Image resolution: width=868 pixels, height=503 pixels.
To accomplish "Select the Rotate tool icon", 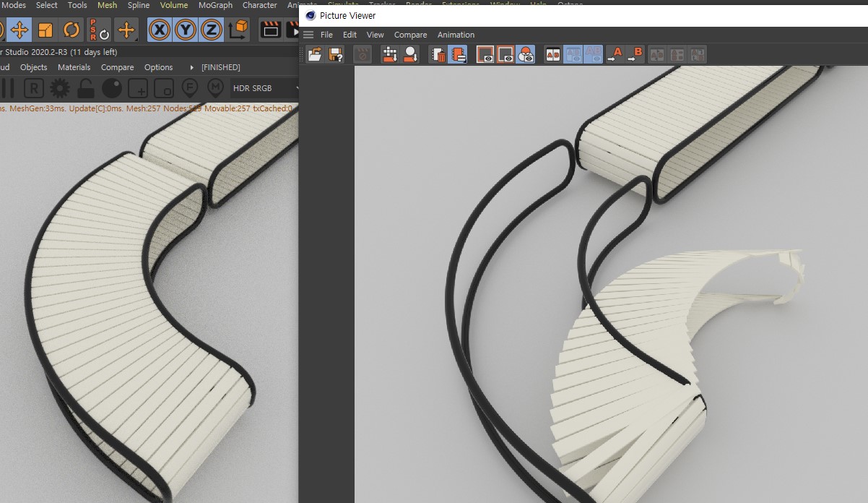I will click(71, 30).
